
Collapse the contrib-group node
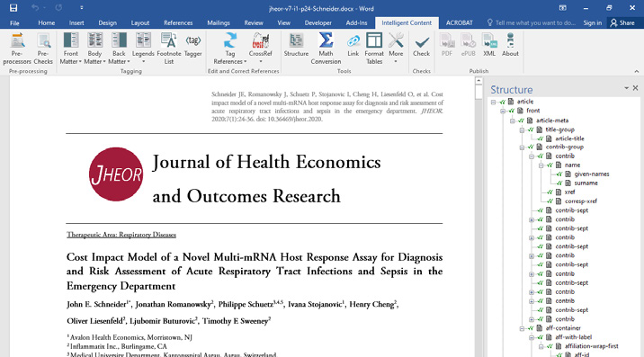click(x=522, y=147)
